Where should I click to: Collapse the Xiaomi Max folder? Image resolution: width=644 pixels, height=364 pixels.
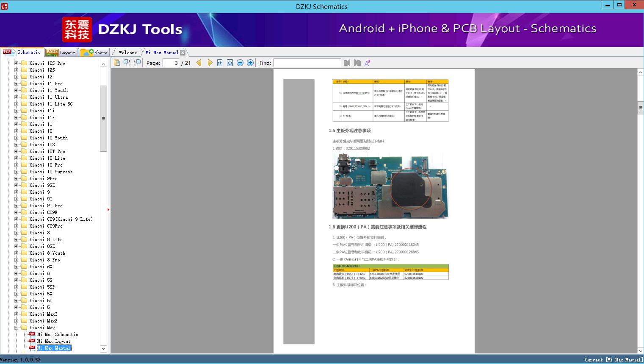17,328
